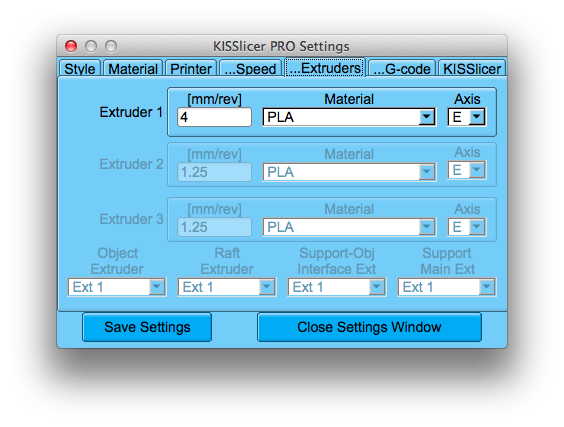Click the Extruder 2 mm/rev field
Screen dimensions: 564x427
pos(214,172)
